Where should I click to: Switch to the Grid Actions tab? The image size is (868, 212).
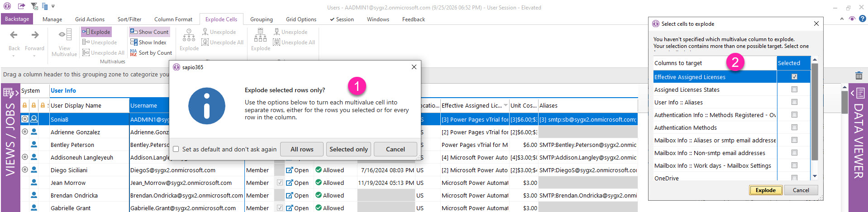point(90,19)
